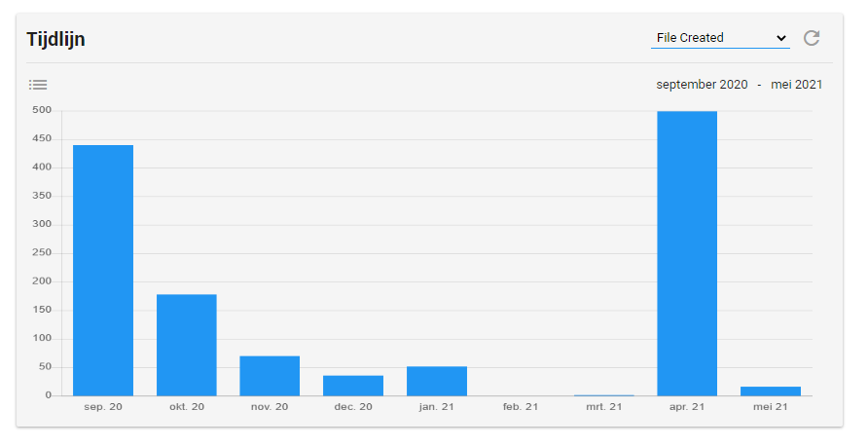Select the dec. 20 bar
This screenshot has width=868, height=447.
click(x=353, y=386)
